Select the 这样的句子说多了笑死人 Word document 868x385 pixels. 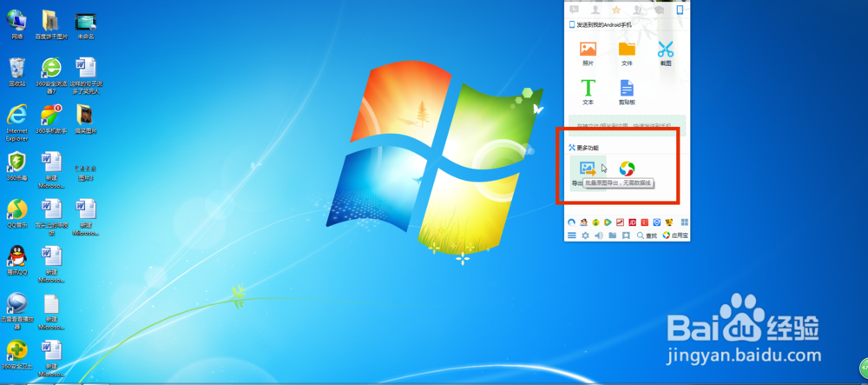86,76
